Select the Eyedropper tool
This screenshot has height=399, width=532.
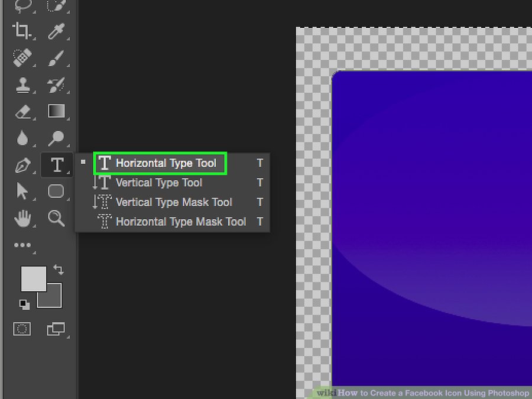click(56, 30)
